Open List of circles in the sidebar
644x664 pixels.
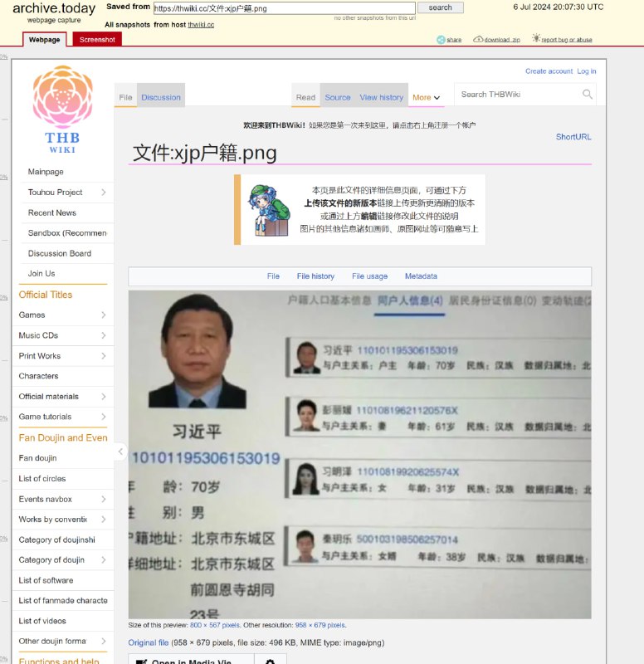(x=42, y=479)
